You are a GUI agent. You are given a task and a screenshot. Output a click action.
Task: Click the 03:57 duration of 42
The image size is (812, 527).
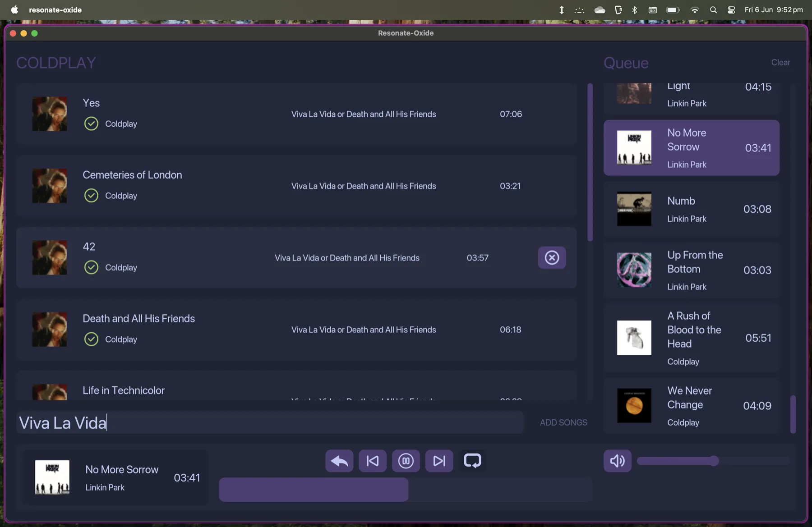(477, 258)
